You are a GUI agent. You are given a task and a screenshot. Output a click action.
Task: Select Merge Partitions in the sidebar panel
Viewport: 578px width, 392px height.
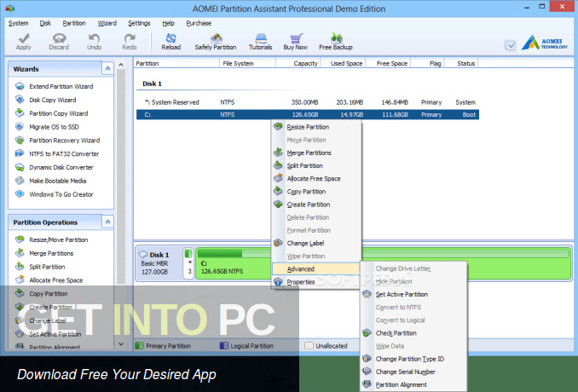coord(51,253)
